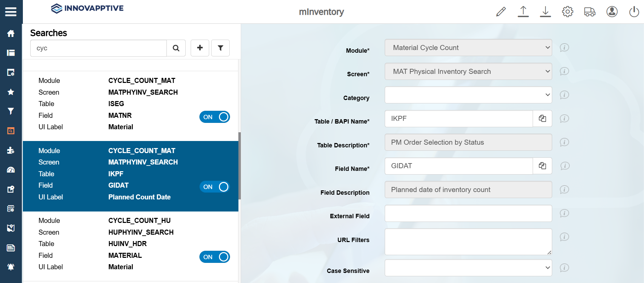Click the upload arrow icon

pos(523,12)
